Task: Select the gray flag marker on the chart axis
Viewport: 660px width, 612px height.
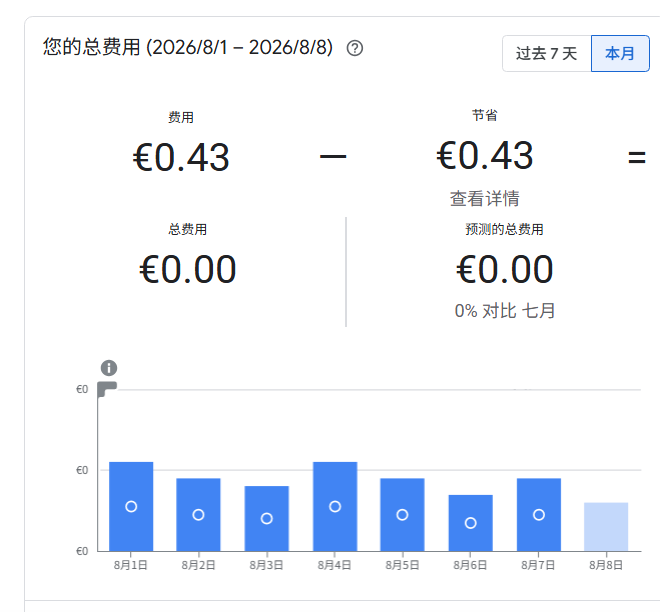Action: click(x=106, y=389)
